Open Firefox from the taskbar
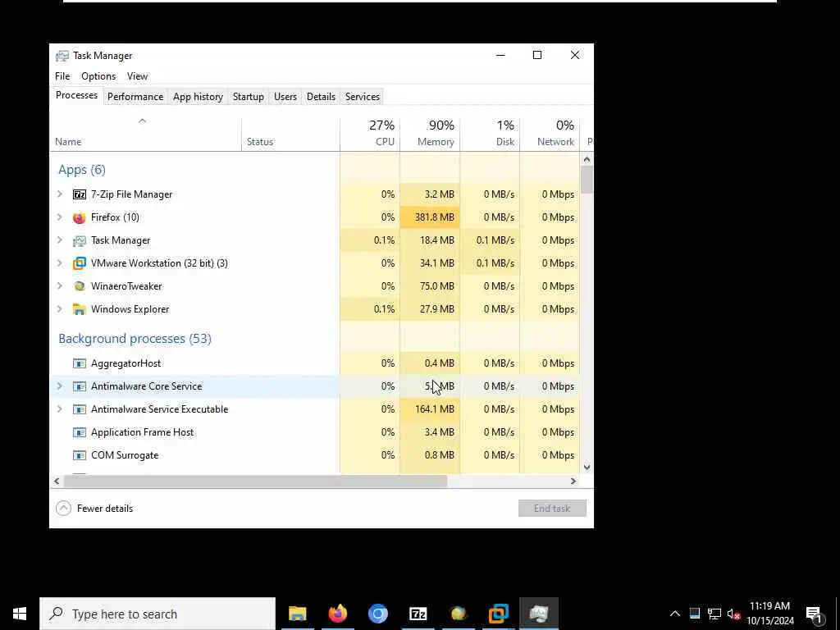Viewport: 840px width, 630px height. [337, 614]
